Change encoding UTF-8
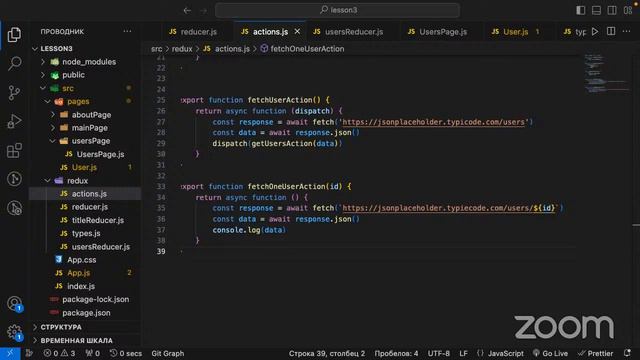The height and width of the screenshot is (360, 640). pos(439,353)
